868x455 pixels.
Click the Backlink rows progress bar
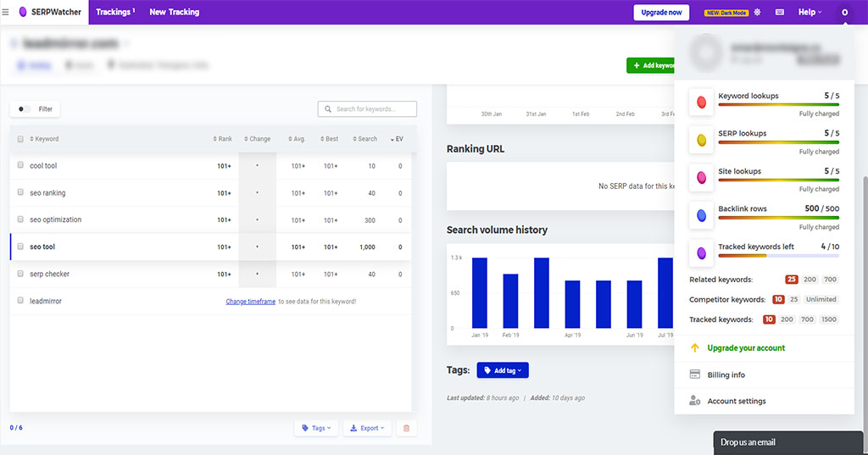[778, 218]
